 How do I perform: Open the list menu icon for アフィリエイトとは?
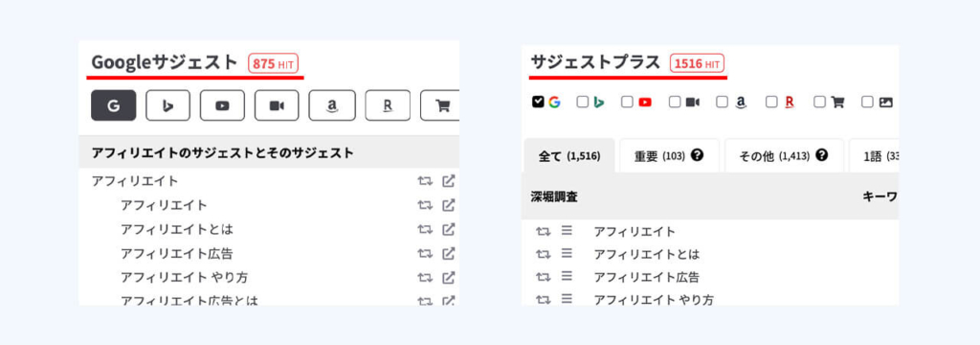[567, 254]
